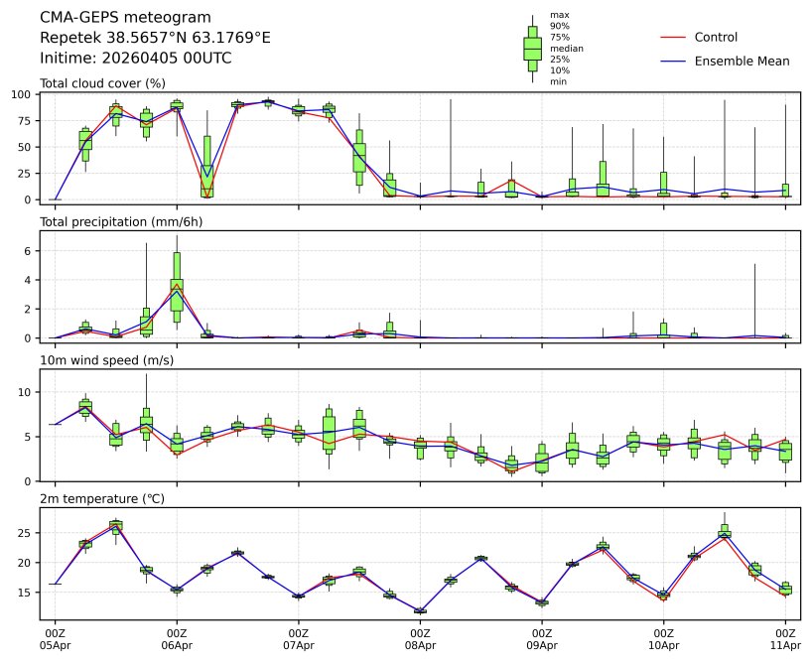
Task: Click the "Total precipitation (mm/6h)" panel title
Action: (x=123, y=221)
